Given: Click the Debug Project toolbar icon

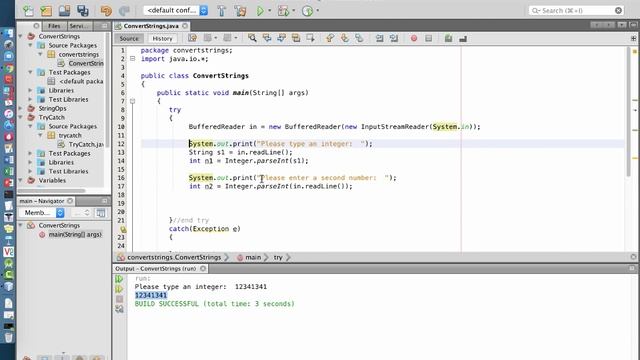Looking at the screenshot, I should click(283, 11).
